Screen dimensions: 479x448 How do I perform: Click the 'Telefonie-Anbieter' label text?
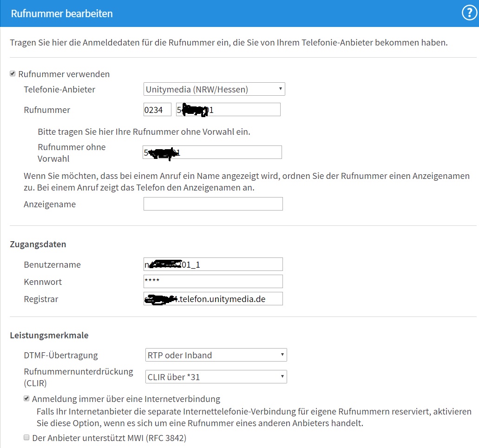(59, 89)
